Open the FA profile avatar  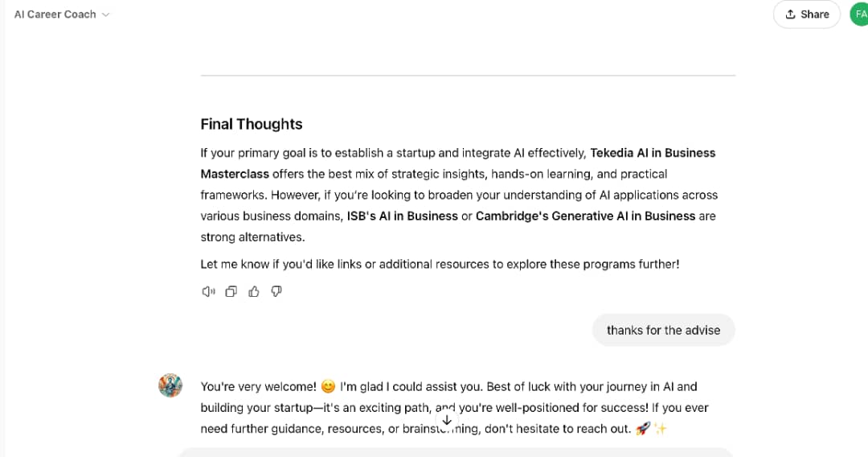tap(860, 14)
